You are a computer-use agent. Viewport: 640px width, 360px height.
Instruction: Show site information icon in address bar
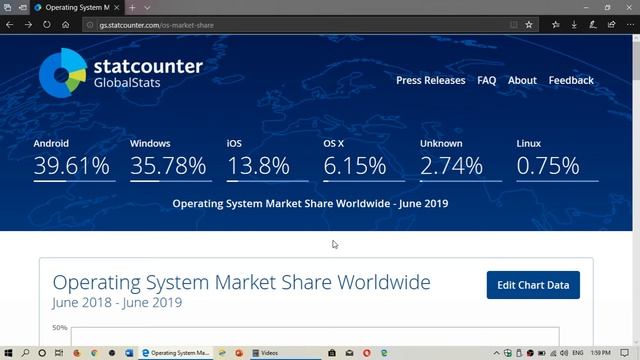click(90, 25)
